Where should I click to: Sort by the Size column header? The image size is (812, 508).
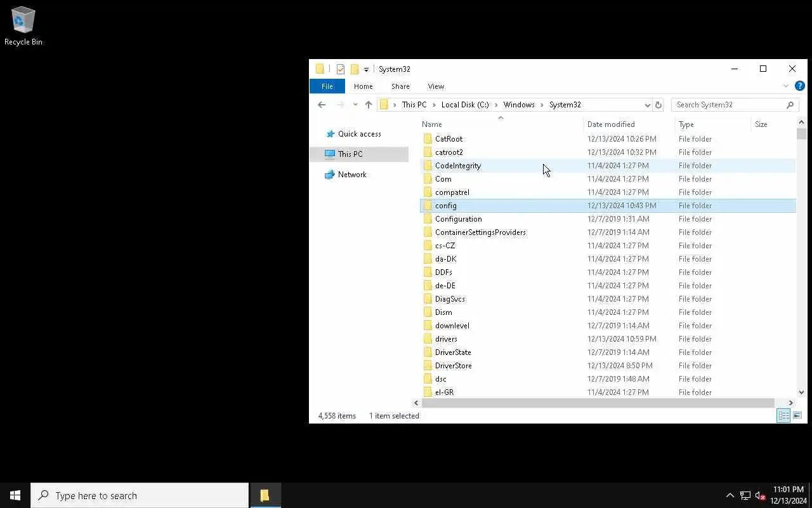(761, 124)
